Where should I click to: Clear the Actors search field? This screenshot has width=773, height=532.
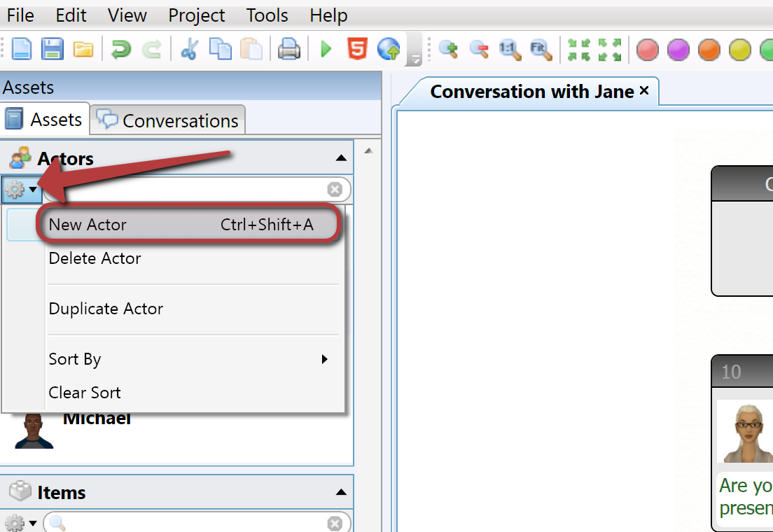tap(335, 189)
